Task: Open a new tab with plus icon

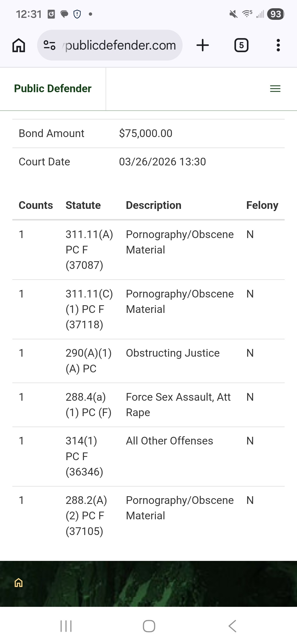Action: [203, 45]
